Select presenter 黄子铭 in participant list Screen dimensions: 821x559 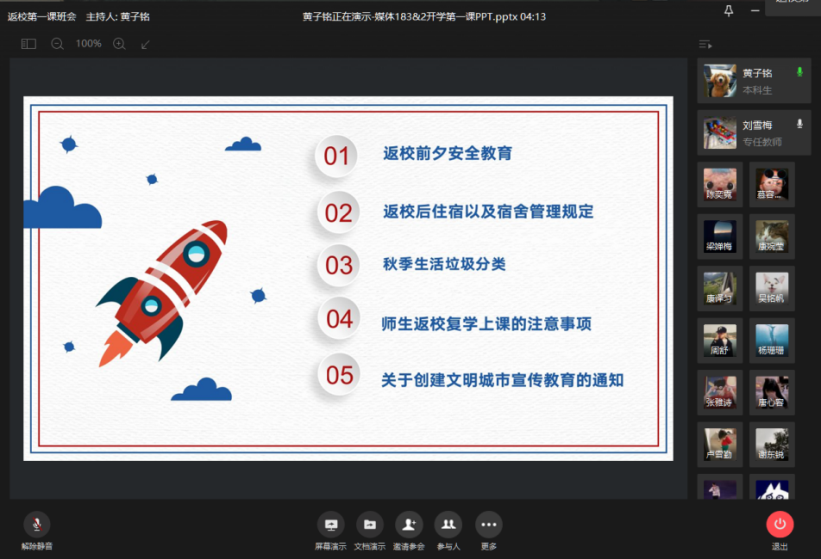click(754, 81)
